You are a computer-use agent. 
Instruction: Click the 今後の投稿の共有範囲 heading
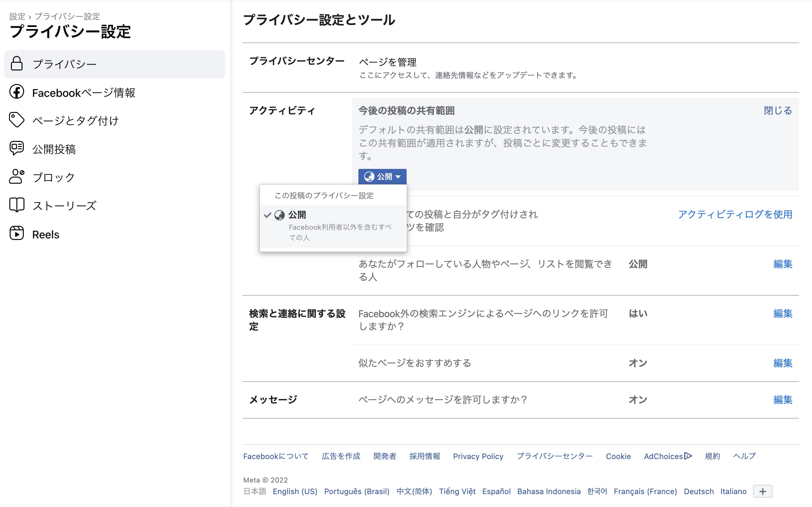point(406,111)
